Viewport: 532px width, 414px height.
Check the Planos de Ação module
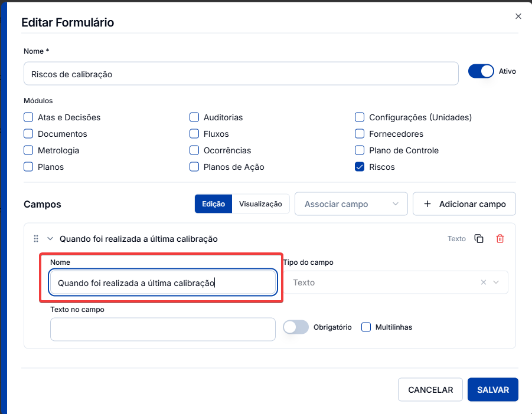coord(194,167)
